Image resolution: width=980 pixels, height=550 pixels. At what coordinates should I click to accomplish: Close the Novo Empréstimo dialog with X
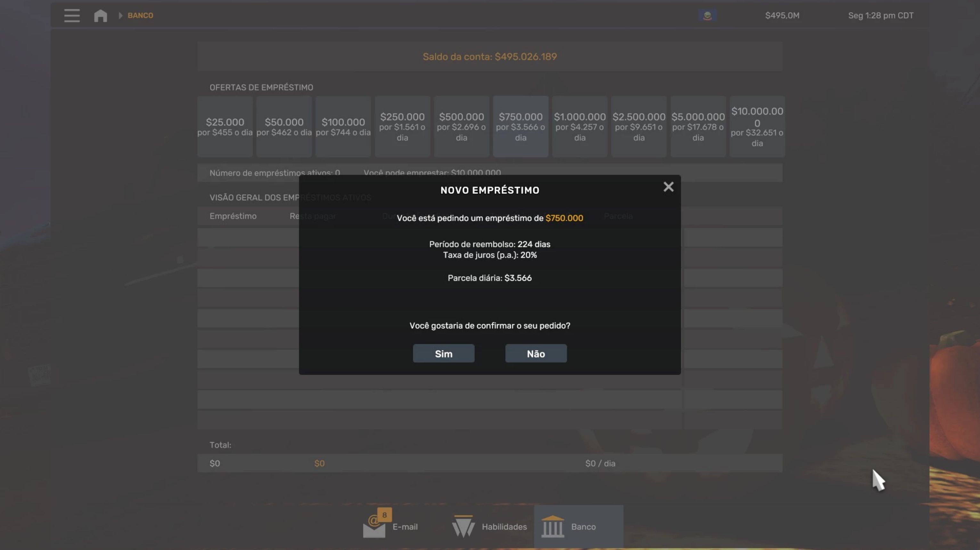point(668,187)
